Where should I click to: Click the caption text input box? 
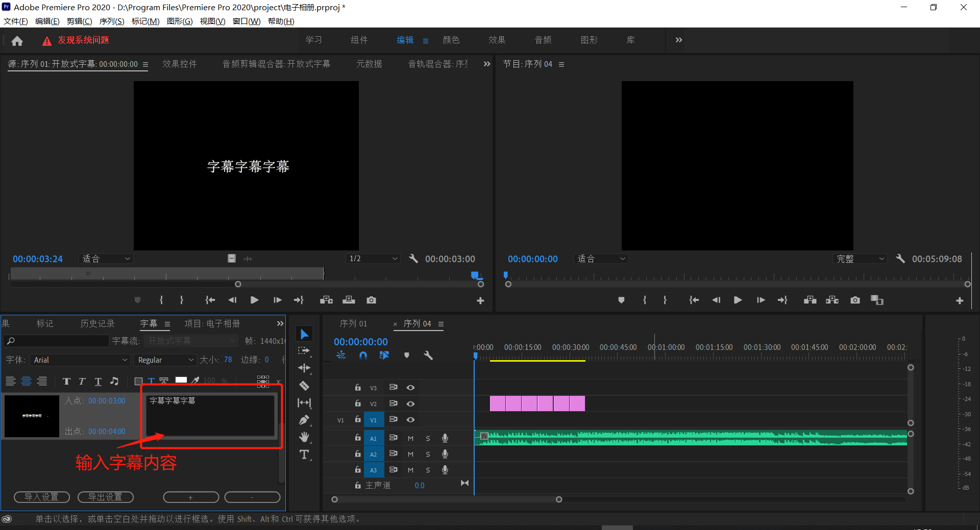click(x=210, y=415)
